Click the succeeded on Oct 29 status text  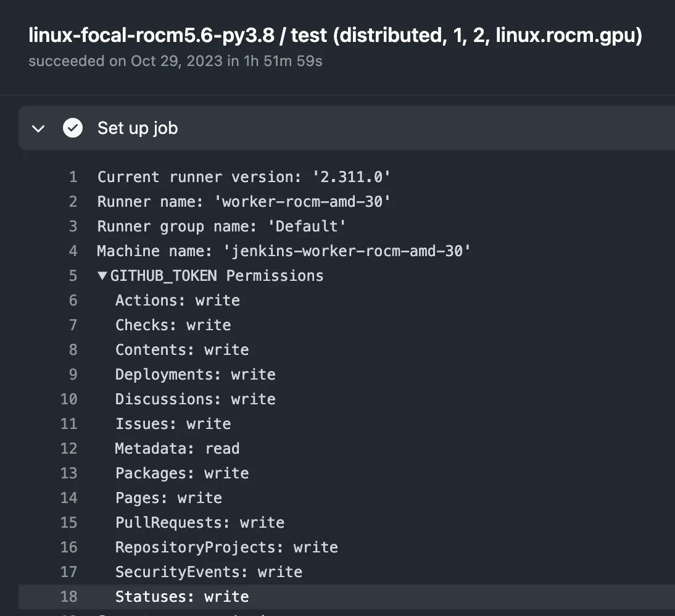point(175,61)
